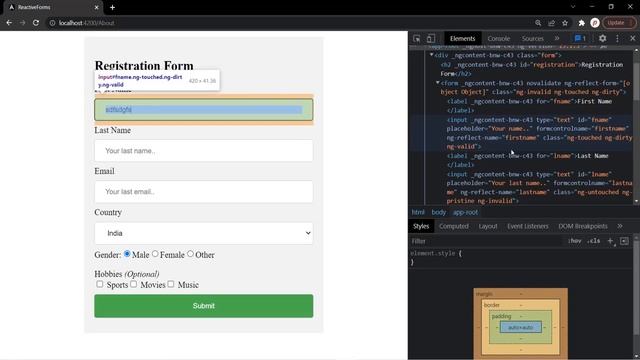Open the Event Listeners pane tab
The height and width of the screenshot is (360, 640).
point(528,226)
